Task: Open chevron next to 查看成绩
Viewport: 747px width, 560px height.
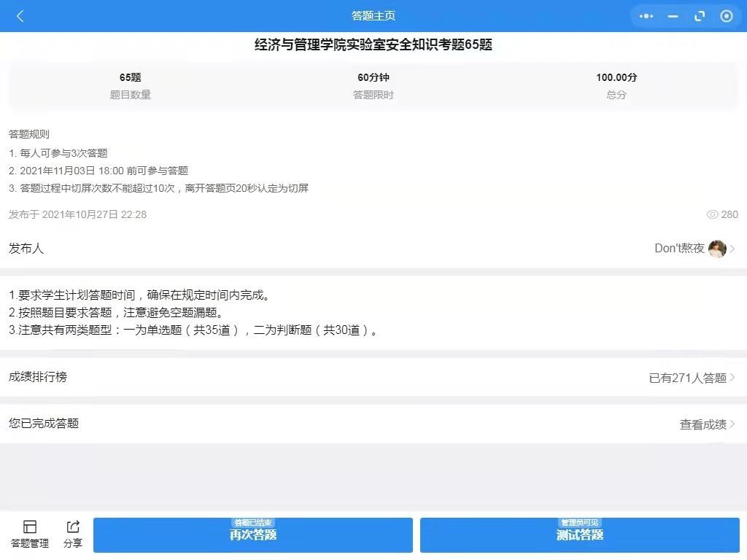Action: [732, 424]
